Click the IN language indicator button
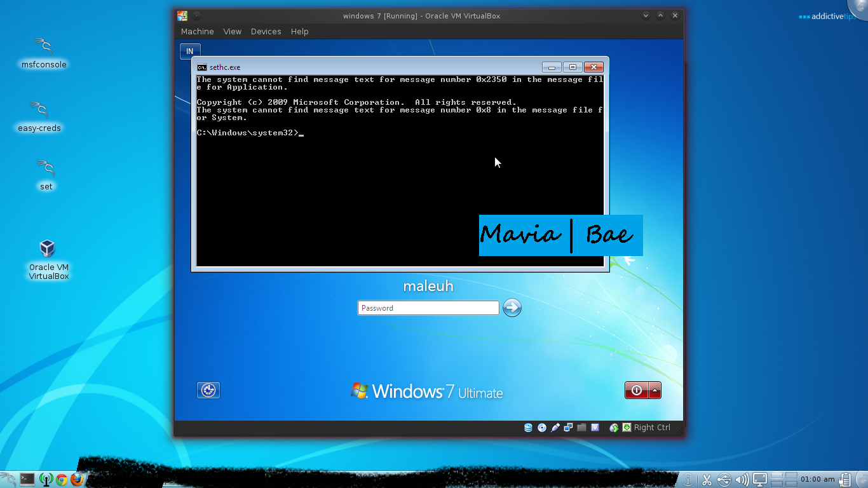The height and width of the screenshot is (488, 868). 190,51
